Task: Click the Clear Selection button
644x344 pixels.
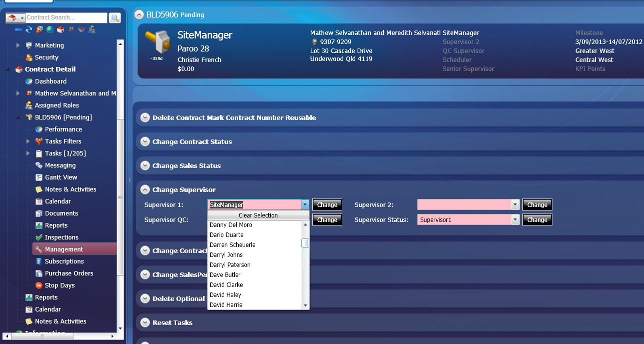Action: click(258, 215)
